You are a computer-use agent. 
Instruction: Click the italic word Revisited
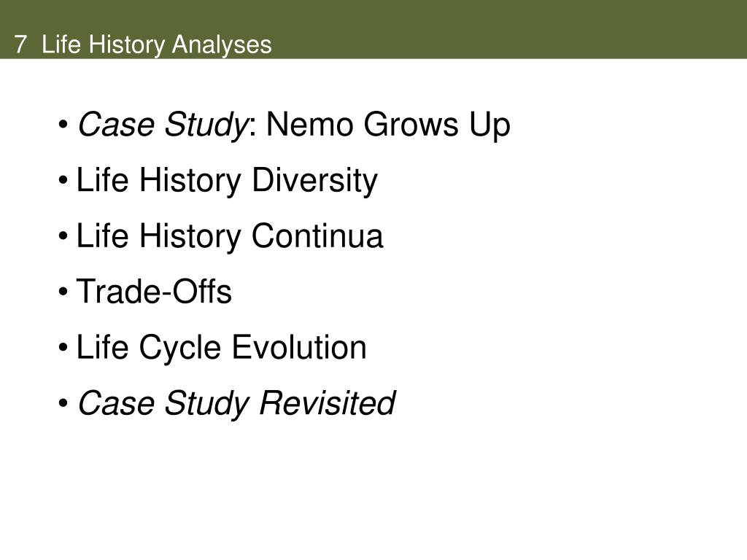click(x=327, y=403)
